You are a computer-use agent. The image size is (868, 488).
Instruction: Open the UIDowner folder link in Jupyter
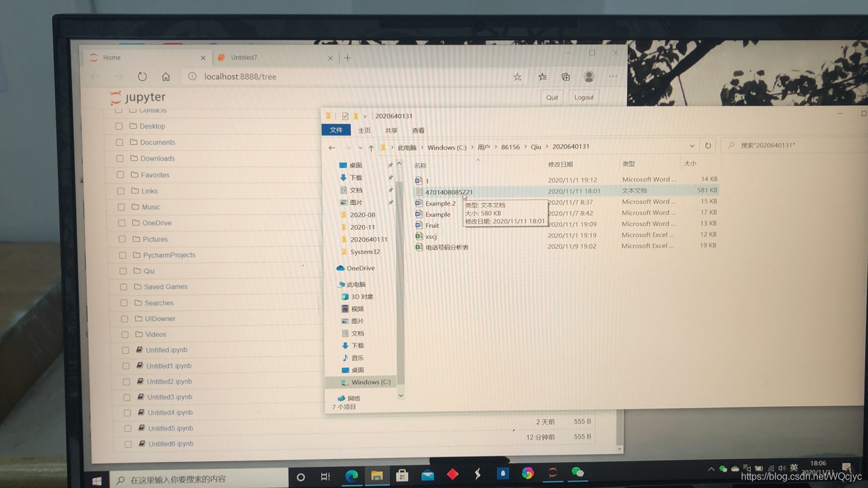click(160, 319)
